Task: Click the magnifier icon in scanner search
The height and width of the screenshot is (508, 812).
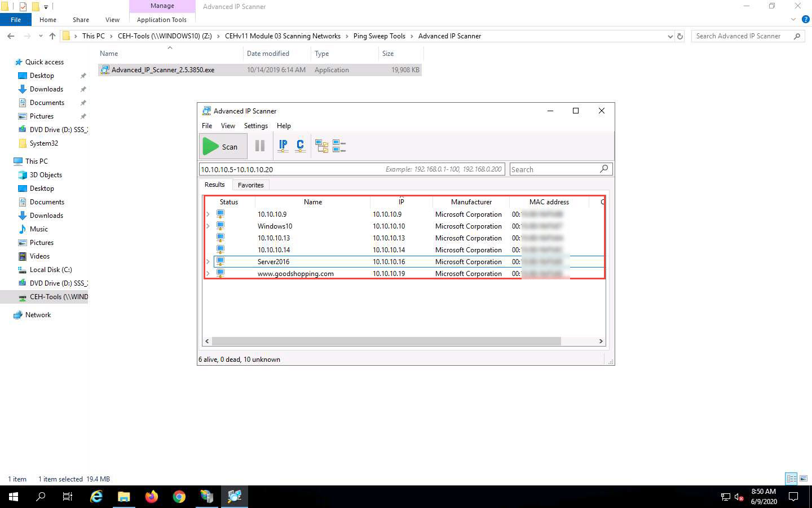Action: coord(604,169)
